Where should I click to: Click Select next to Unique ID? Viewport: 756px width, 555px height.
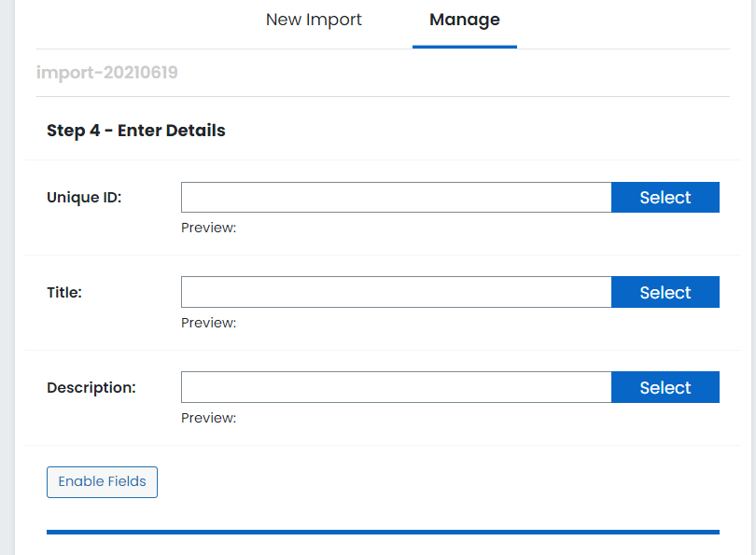pos(665,197)
